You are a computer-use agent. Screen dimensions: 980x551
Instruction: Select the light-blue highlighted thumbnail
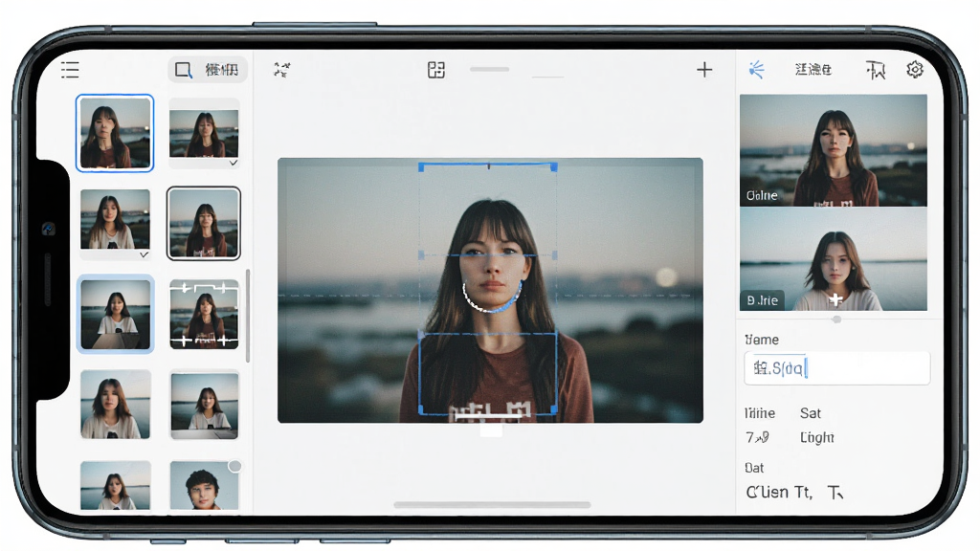click(x=115, y=314)
